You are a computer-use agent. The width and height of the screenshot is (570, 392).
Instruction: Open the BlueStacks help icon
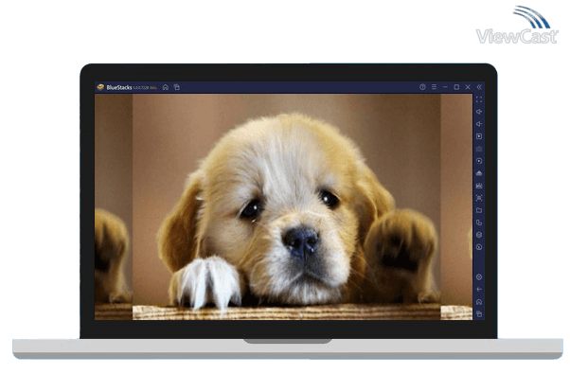coord(422,87)
